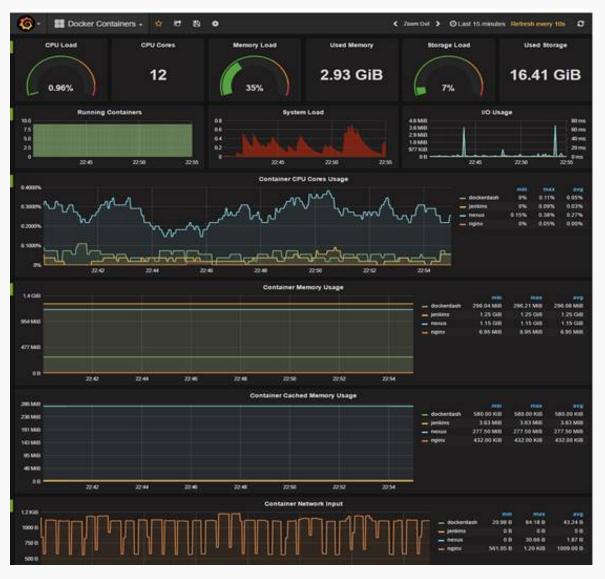Toggle dockerdash series in Cached Memory legend

446,414
